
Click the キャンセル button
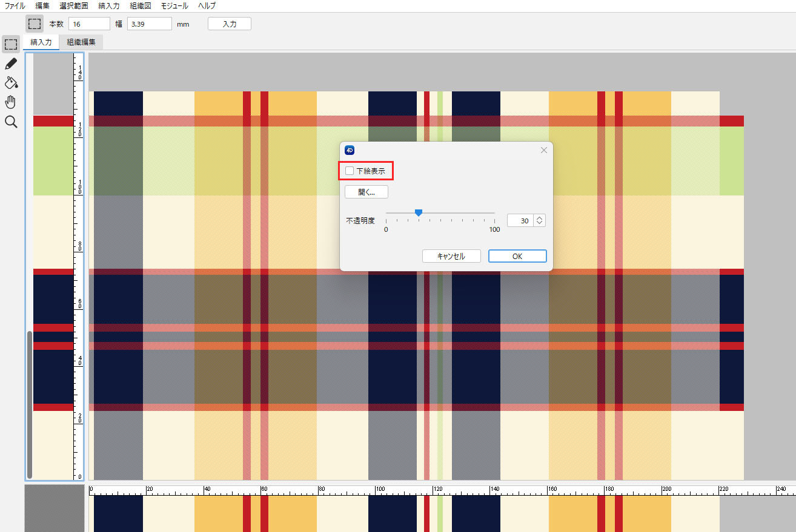pos(451,256)
